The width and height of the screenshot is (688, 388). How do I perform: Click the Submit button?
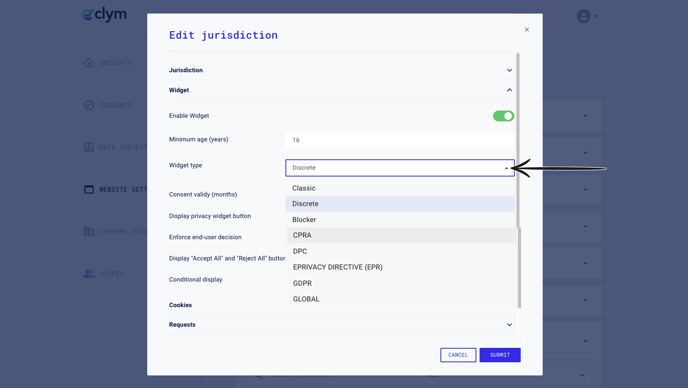tap(500, 355)
